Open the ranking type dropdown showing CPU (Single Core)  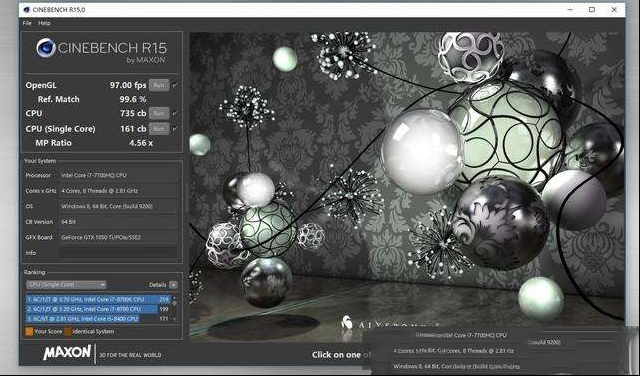[66, 285]
